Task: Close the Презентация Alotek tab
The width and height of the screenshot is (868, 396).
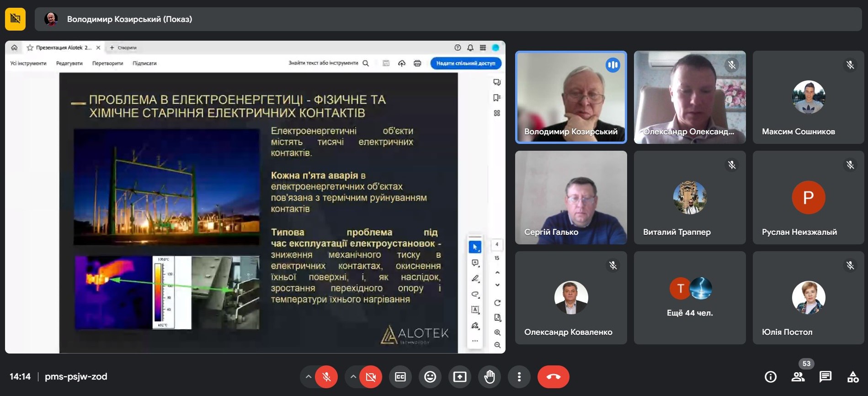Action: point(98,48)
